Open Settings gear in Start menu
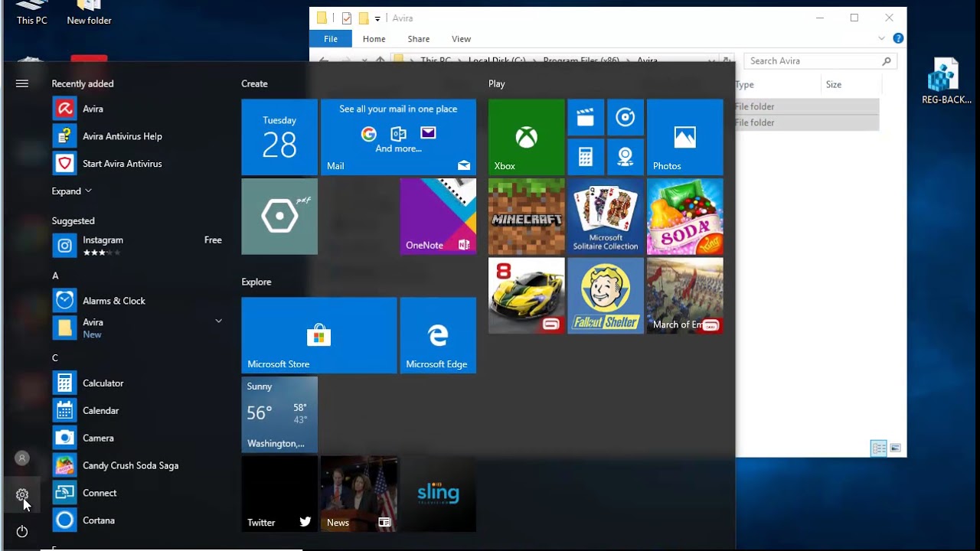980x551 pixels. point(22,494)
